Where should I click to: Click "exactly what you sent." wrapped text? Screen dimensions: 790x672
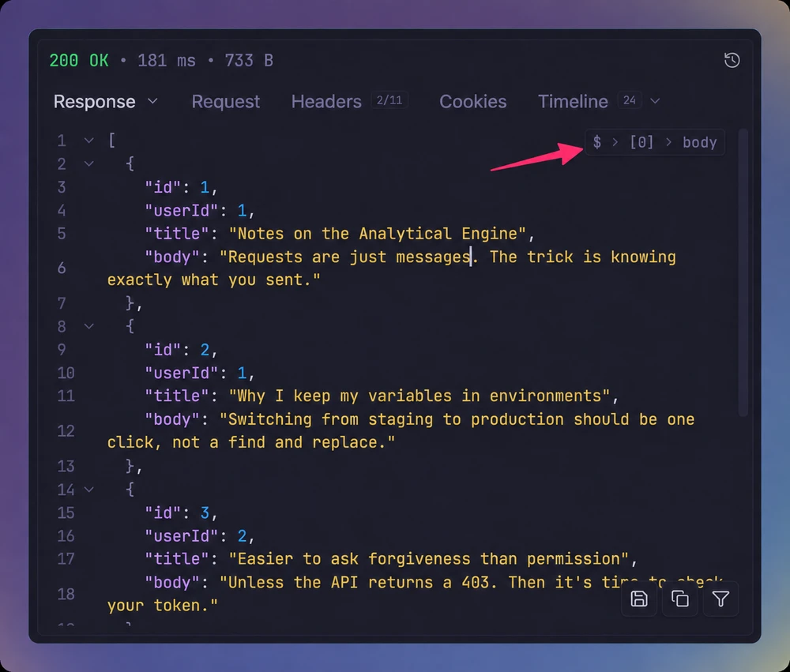pyautogui.click(x=213, y=280)
